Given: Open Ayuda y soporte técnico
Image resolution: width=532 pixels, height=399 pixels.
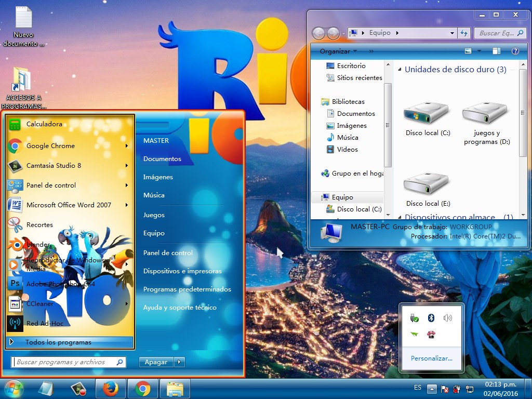Looking at the screenshot, I should (x=180, y=308).
